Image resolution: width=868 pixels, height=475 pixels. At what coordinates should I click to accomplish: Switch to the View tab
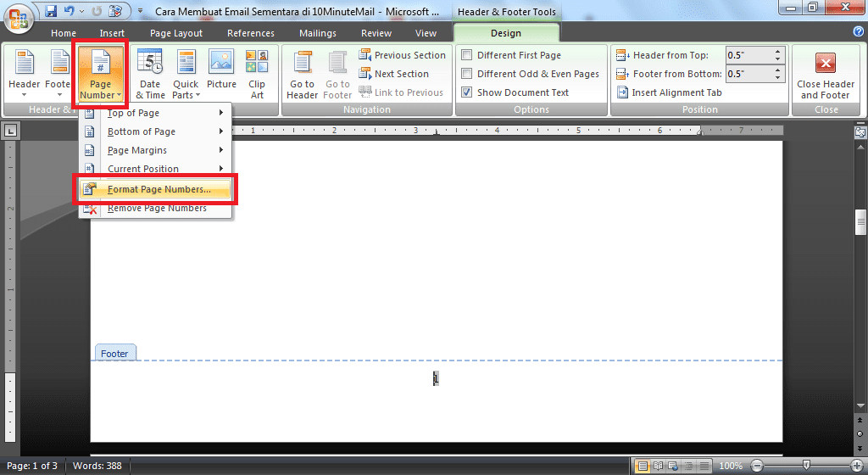pos(426,33)
